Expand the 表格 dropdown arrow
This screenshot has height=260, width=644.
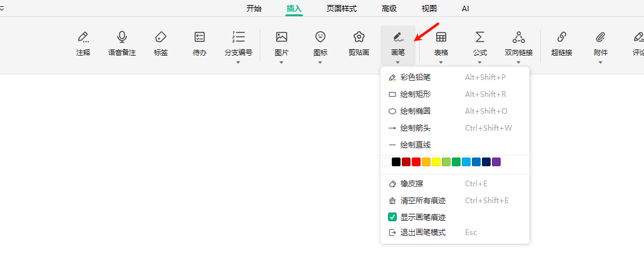click(441, 62)
